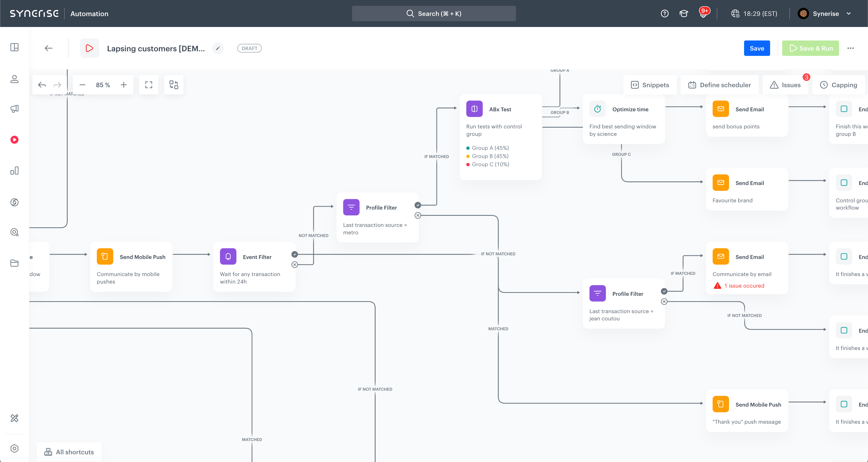
Task: Open the Help question-mark icon in top bar
Action: (x=665, y=13)
